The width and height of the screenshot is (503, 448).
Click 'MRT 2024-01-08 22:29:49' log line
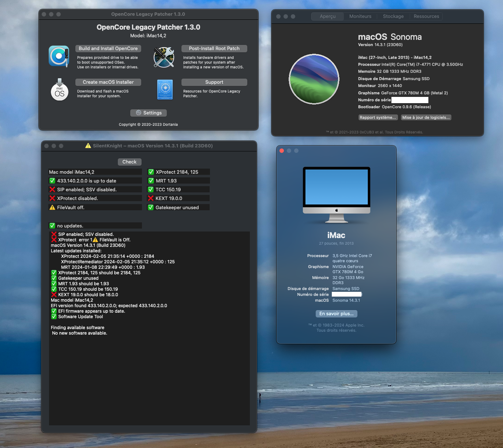[103, 267]
